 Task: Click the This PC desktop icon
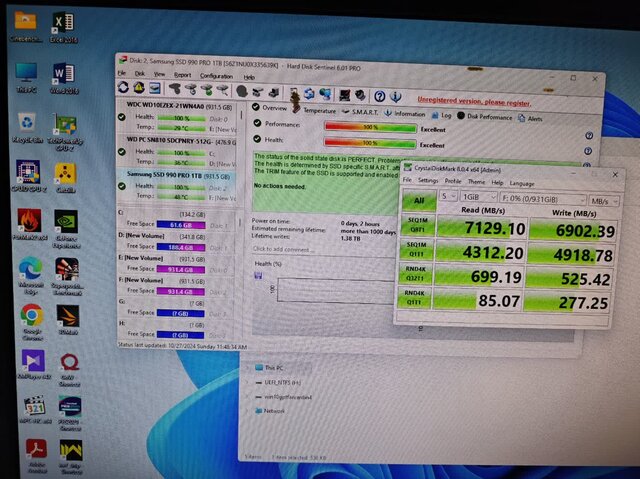[x=25, y=76]
